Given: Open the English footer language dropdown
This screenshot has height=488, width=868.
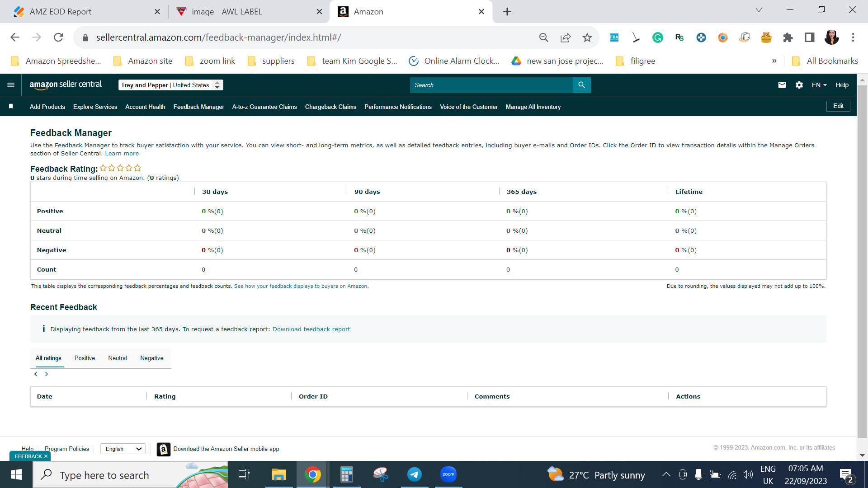Looking at the screenshot, I should coord(123,449).
